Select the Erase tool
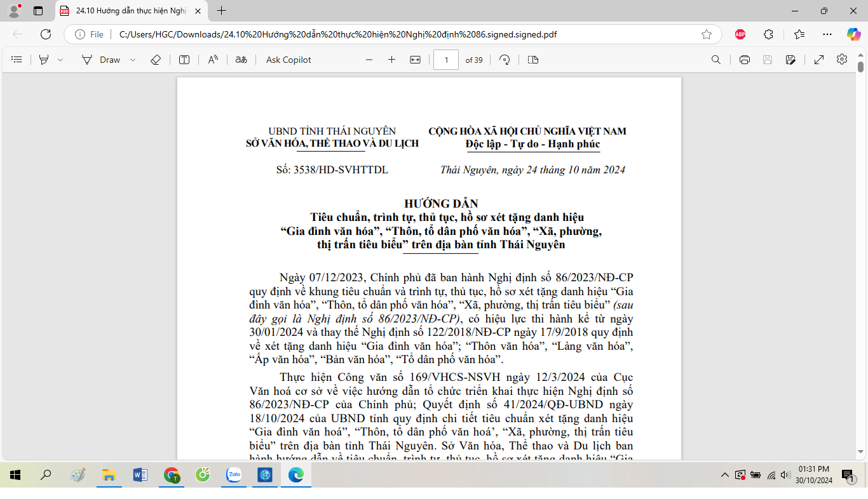Image resolution: width=868 pixels, height=499 pixels. pyautogui.click(x=156, y=60)
